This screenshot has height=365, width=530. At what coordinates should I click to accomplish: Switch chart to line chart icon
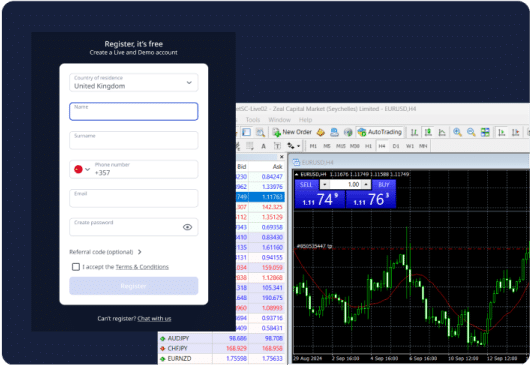pos(442,132)
